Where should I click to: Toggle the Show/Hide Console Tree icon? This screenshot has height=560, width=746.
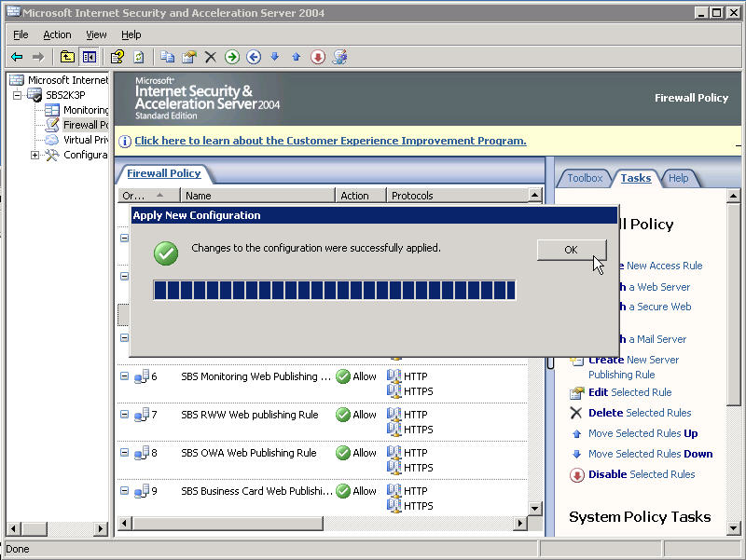click(x=90, y=57)
